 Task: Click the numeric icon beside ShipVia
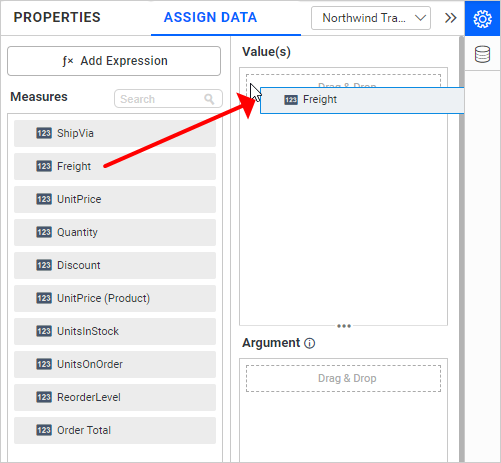pos(44,133)
